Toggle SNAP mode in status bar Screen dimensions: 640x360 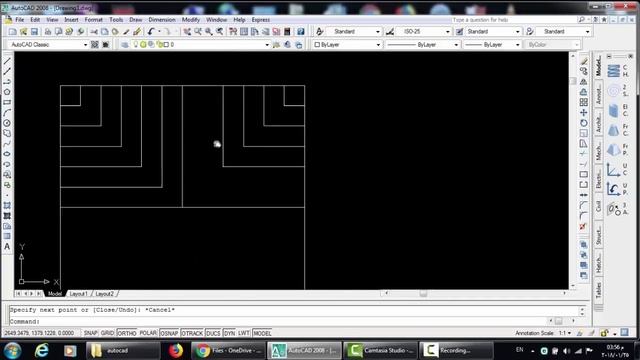91,333
